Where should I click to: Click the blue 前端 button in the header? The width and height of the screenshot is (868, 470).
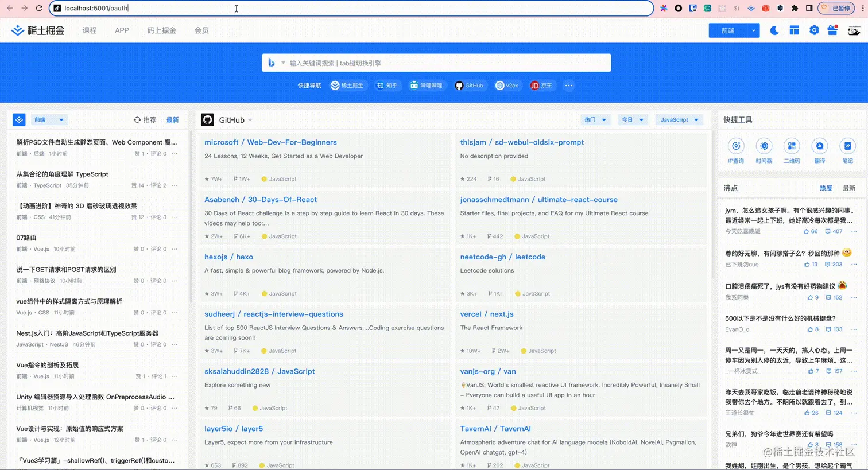(x=728, y=30)
